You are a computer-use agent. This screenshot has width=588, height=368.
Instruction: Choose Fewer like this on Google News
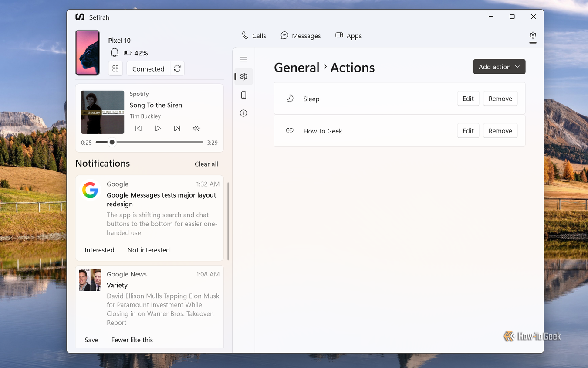[x=132, y=340]
